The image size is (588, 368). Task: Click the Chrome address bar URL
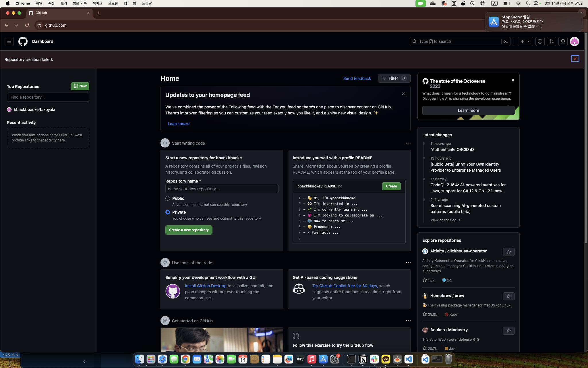pyautogui.click(x=56, y=25)
